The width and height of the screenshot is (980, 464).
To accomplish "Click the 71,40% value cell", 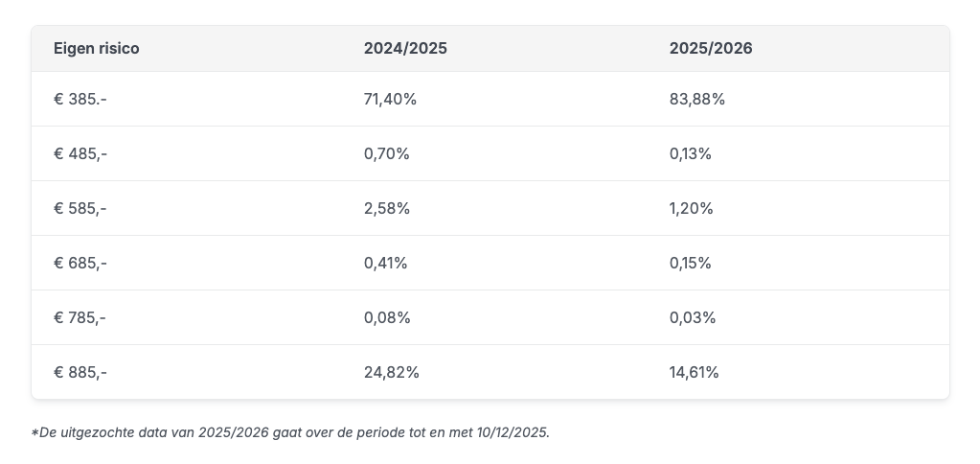I will click(x=390, y=99).
